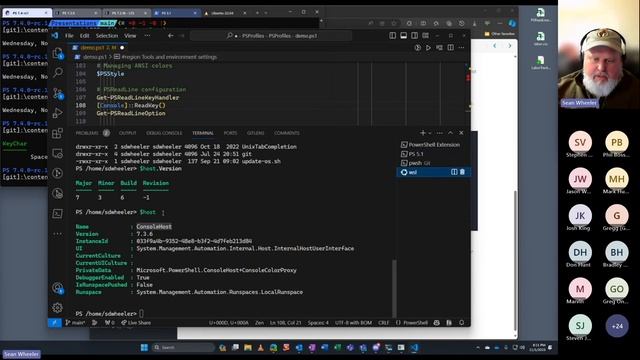Close the terminal panel
Image resolution: width=640 pixels, height=360 pixels.
(461, 133)
